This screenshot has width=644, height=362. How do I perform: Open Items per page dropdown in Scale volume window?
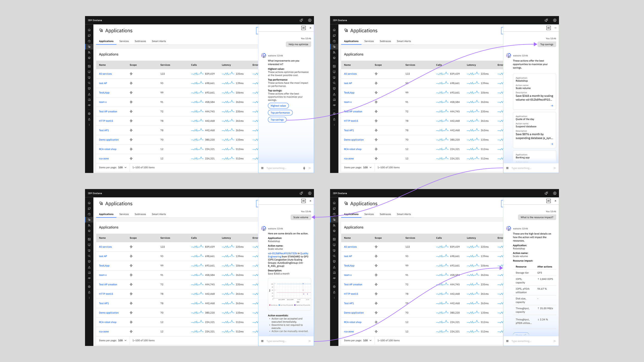coord(122,340)
